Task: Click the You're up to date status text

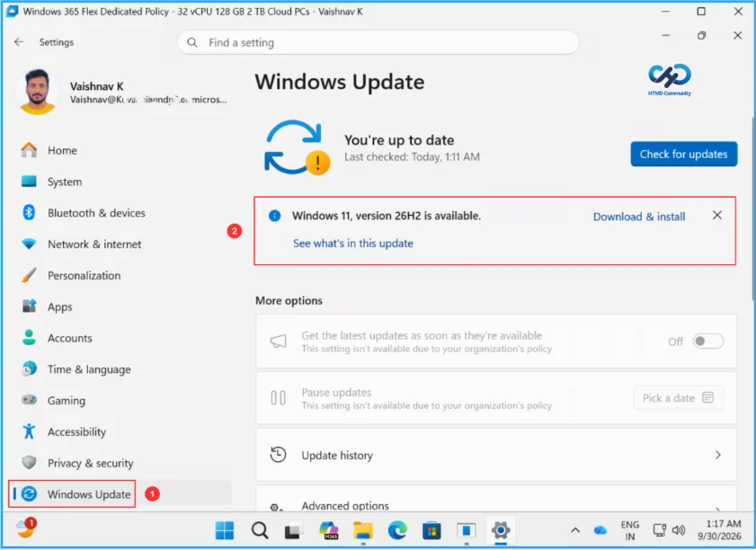Action: [399, 140]
